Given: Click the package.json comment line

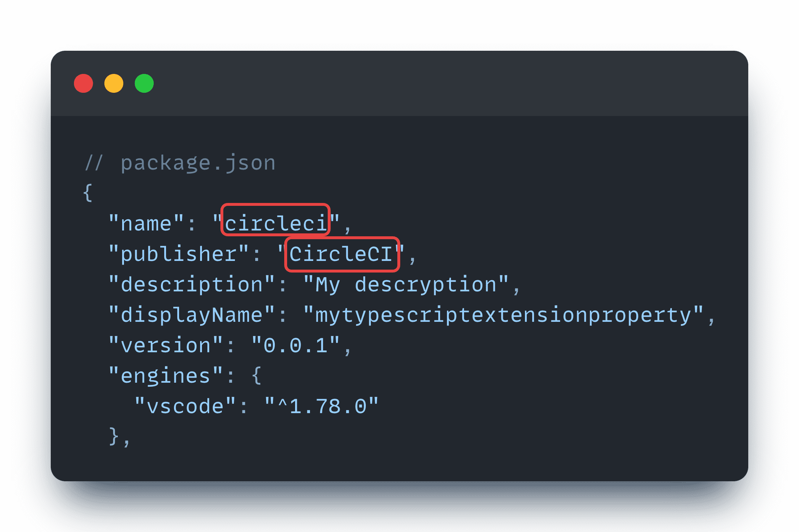Looking at the screenshot, I should coord(180,163).
